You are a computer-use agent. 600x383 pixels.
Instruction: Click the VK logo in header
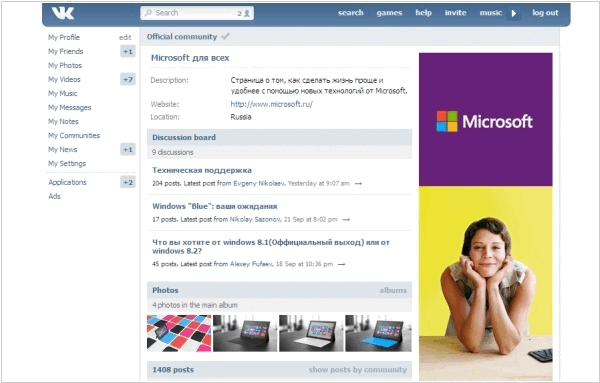(63, 13)
